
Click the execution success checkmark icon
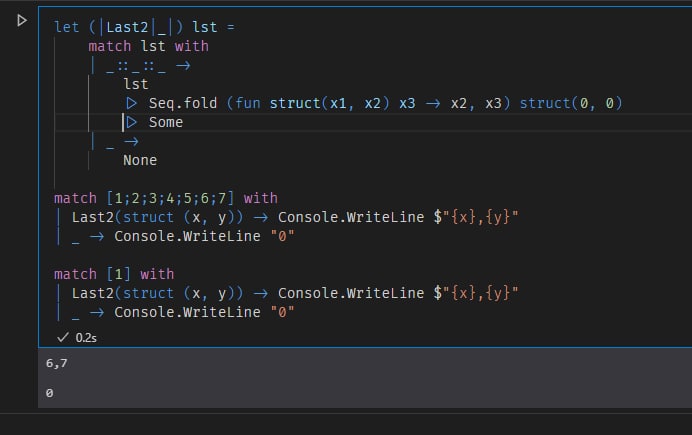coord(62,338)
